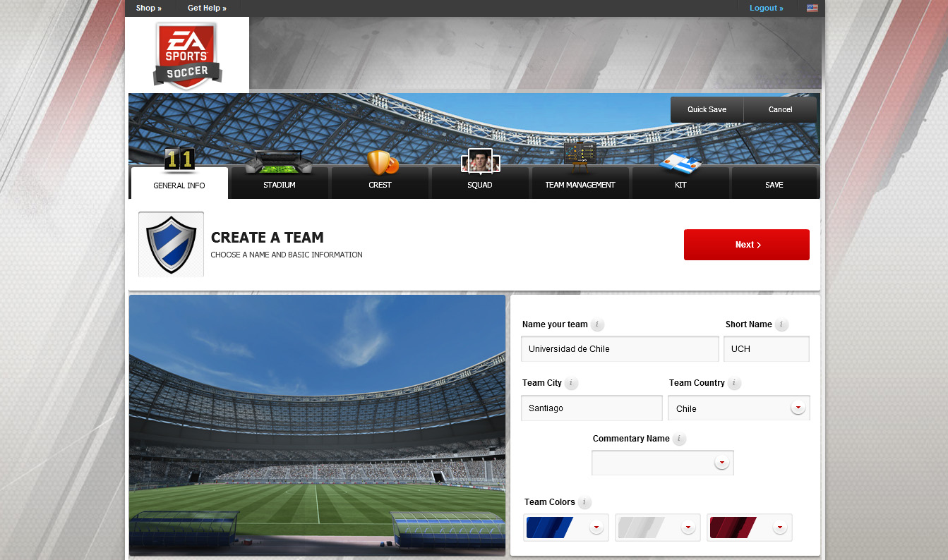Click the info icon next to Team City

(x=571, y=384)
